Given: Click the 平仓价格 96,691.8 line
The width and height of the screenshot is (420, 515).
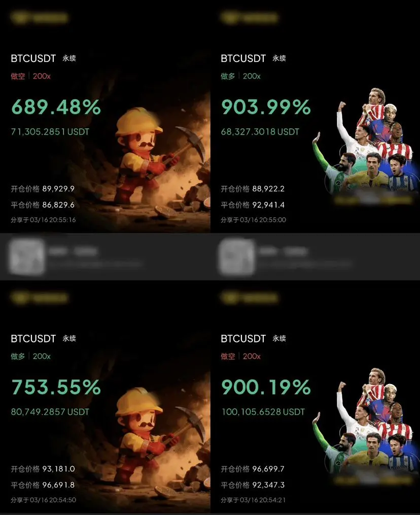Looking at the screenshot, I should coord(43,485).
